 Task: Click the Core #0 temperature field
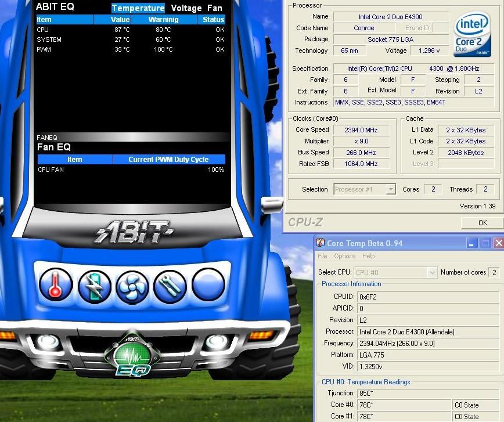(x=404, y=405)
